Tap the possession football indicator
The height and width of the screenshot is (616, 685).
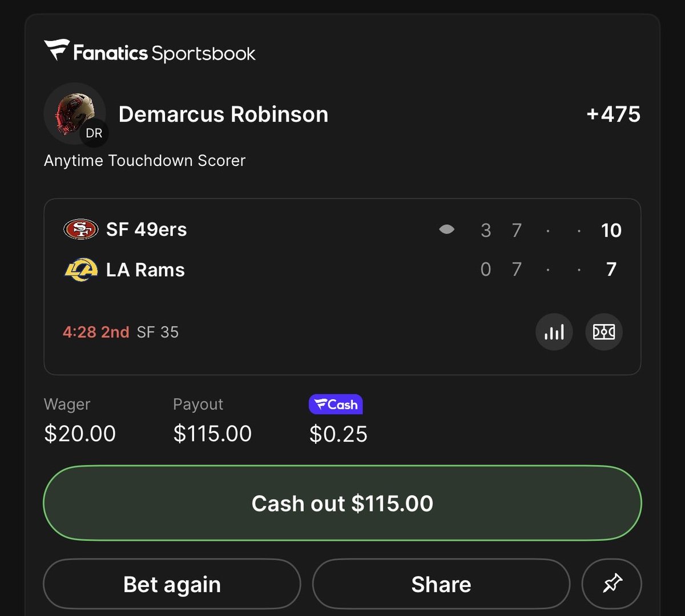coord(447,229)
